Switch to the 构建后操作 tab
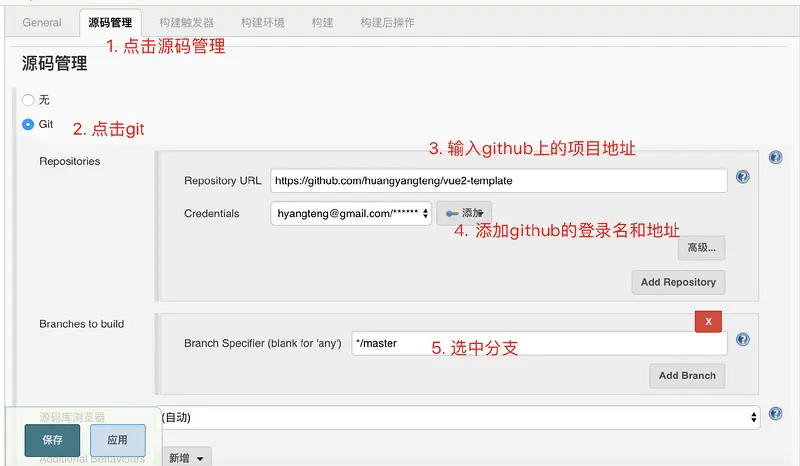 pyautogui.click(x=387, y=22)
